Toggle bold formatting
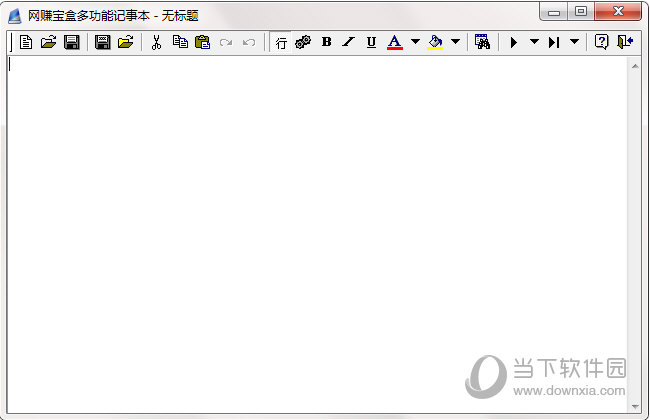This screenshot has height=420, width=650. [327, 42]
